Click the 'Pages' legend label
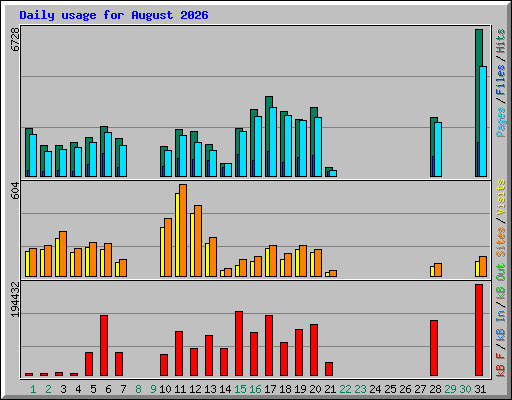The image size is (512, 400). pyautogui.click(x=501, y=122)
